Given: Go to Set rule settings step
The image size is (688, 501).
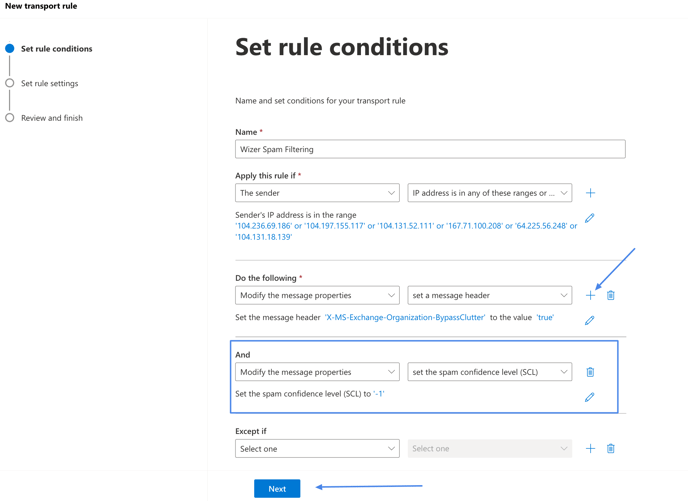Looking at the screenshot, I should coord(50,83).
